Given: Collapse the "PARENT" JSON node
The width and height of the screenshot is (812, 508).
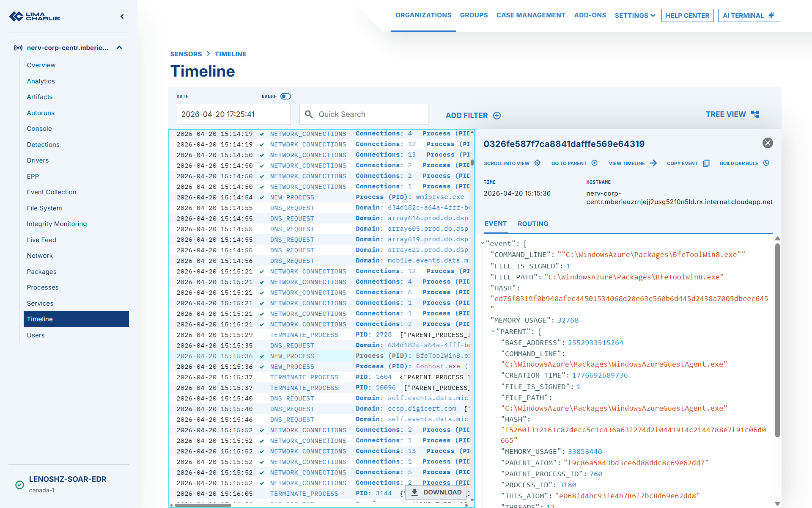Looking at the screenshot, I should pos(493,331).
